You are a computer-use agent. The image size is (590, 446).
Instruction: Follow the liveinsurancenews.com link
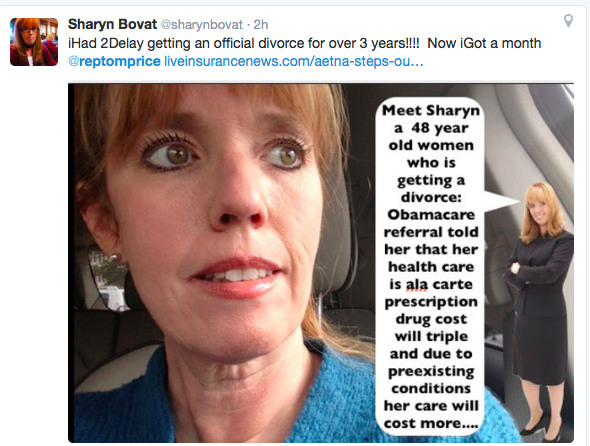coord(294,61)
